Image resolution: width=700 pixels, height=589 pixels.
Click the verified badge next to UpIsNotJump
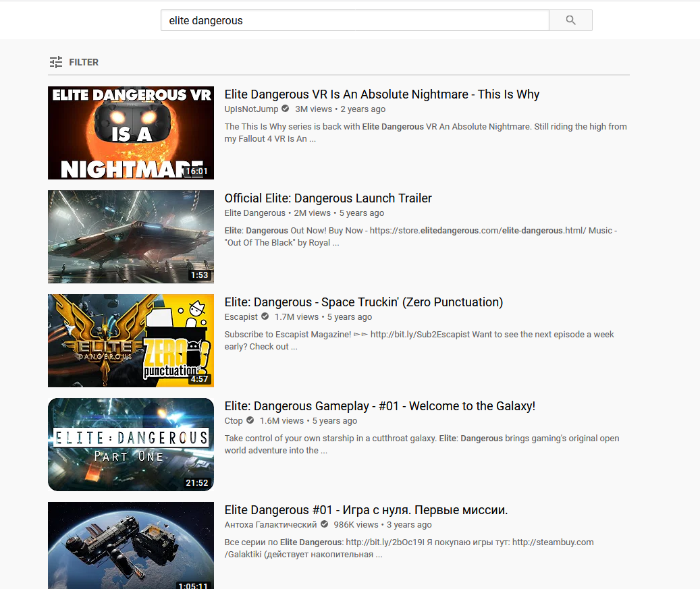[x=286, y=109]
